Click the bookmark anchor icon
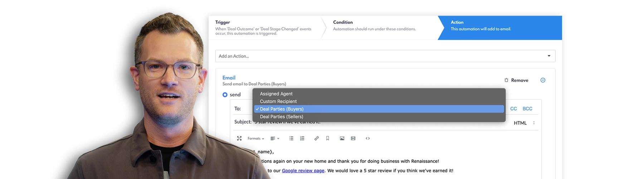Screen dimensions: 644x179 tap(327, 139)
